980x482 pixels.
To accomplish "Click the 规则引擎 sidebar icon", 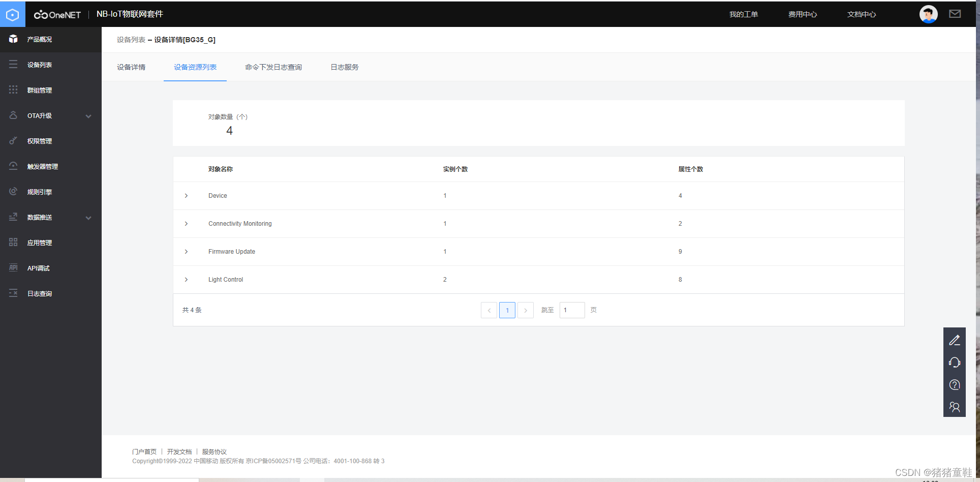I will pos(13,192).
